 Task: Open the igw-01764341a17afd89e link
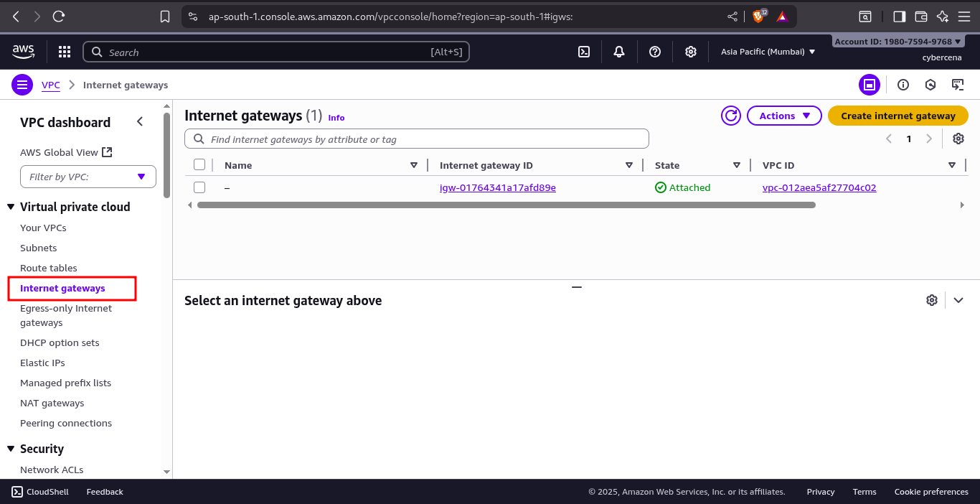498,187
